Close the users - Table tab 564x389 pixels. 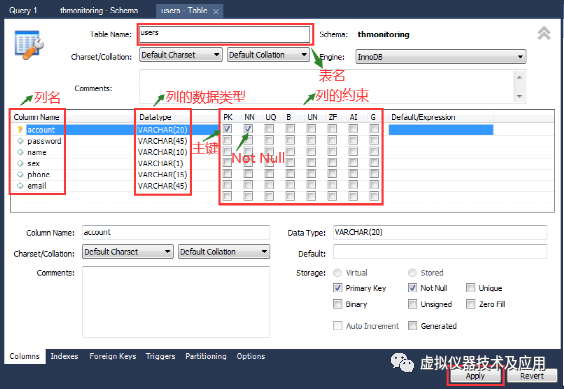click(216, 12)
